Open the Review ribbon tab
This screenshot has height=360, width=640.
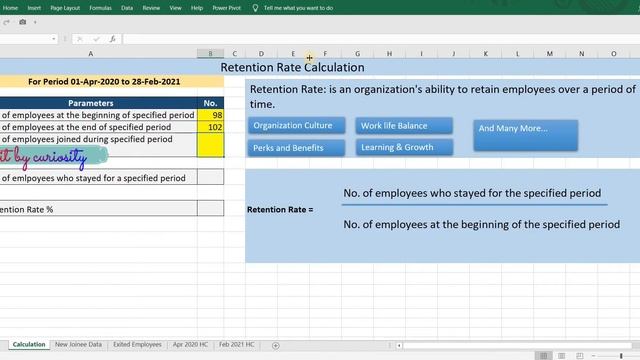(x=151, y=8)
